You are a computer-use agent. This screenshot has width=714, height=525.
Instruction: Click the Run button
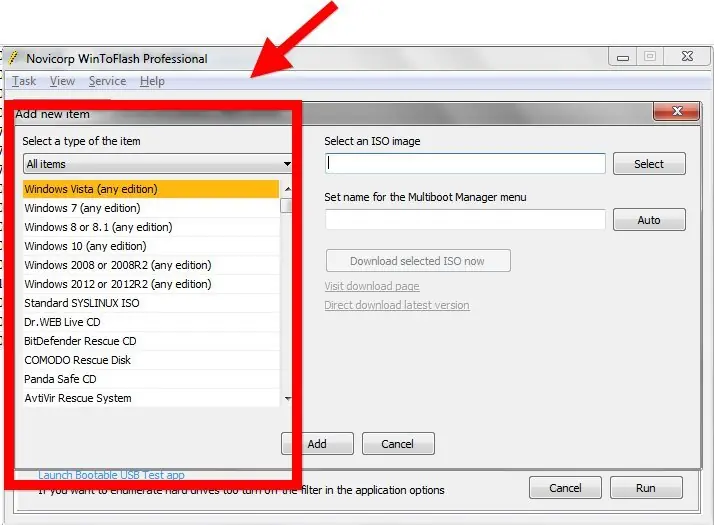click(646, 488)
